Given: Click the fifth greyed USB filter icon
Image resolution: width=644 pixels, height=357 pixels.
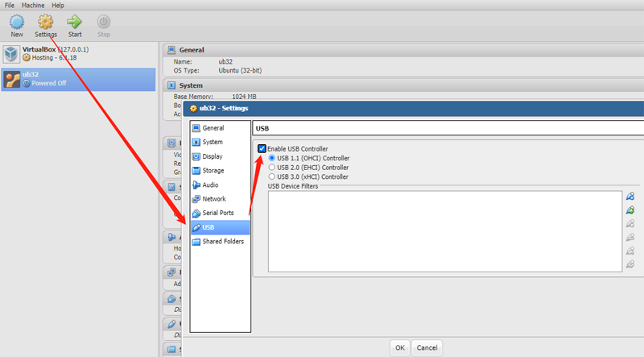Looking at the screenshot, I should tap(630, 251).
